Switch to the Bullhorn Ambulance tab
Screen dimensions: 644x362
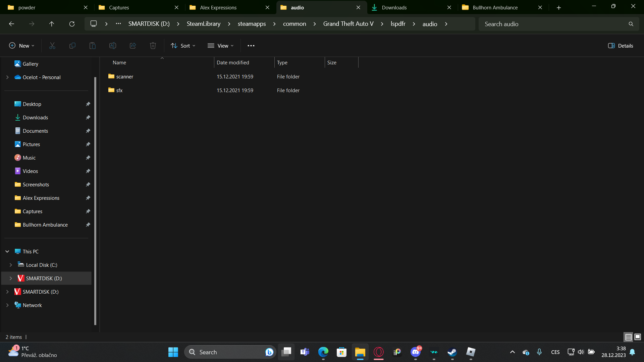pos(495,7)
